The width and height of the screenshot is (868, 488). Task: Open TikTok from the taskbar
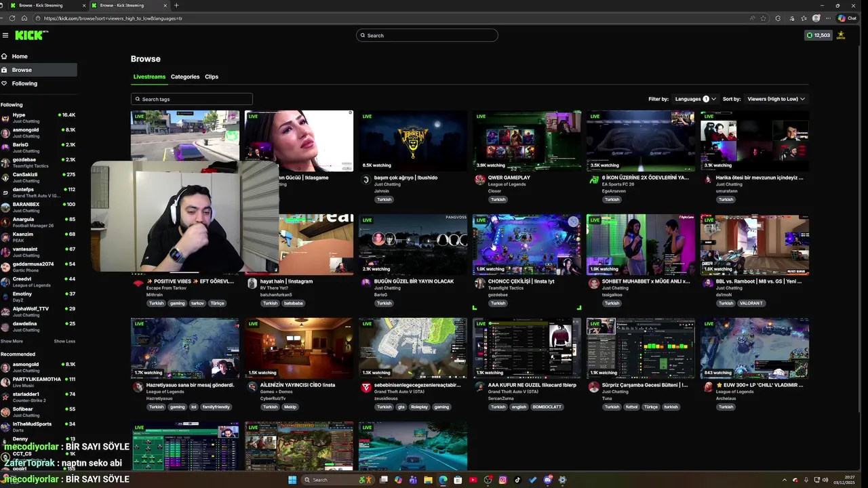click(x=518, y=480)
